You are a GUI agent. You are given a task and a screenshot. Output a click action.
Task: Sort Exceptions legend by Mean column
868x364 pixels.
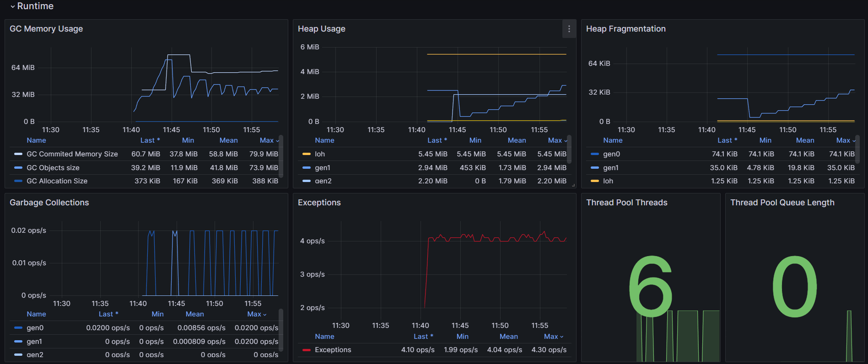point(508,337)
